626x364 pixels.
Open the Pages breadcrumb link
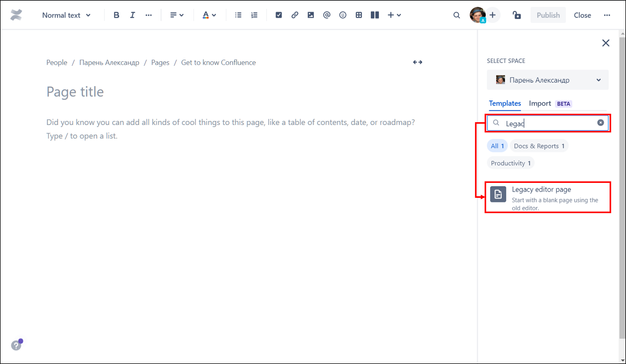160,62
